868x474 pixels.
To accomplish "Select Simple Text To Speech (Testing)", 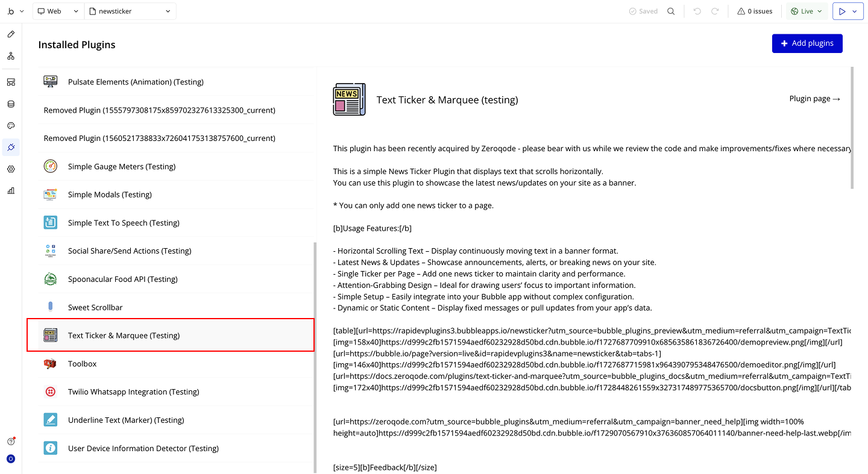I will pos(177,223).
